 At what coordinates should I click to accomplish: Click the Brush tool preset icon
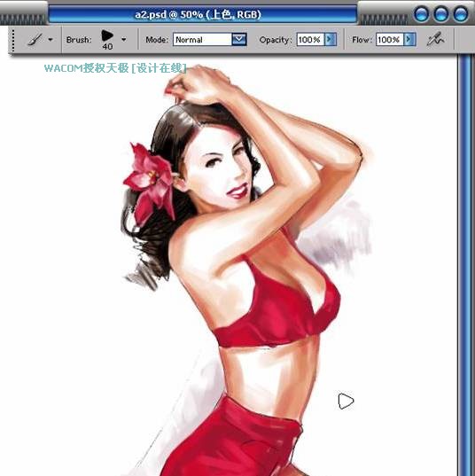click(35, 40)
